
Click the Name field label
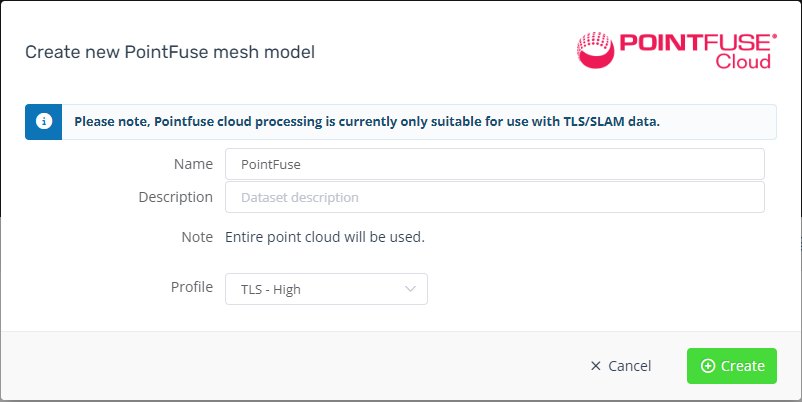coord(193,163)
